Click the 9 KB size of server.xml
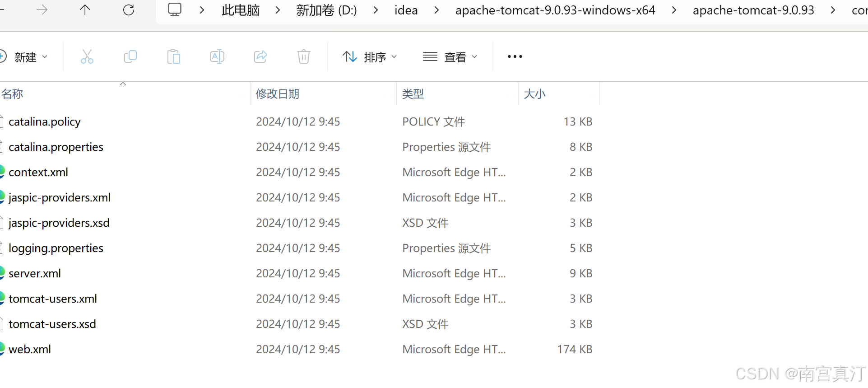868x388 pixels. [x=581, y=273]
